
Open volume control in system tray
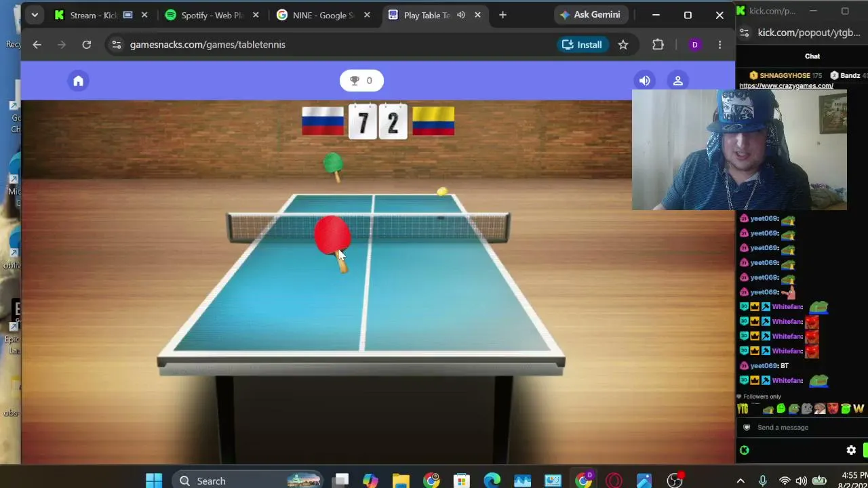coord(802,481)
